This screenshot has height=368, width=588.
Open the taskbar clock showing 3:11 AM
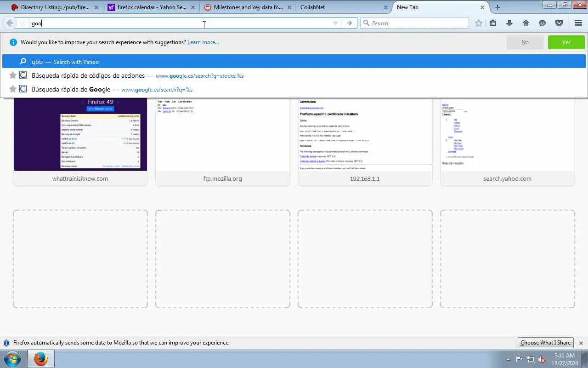[x=565, y=359]
